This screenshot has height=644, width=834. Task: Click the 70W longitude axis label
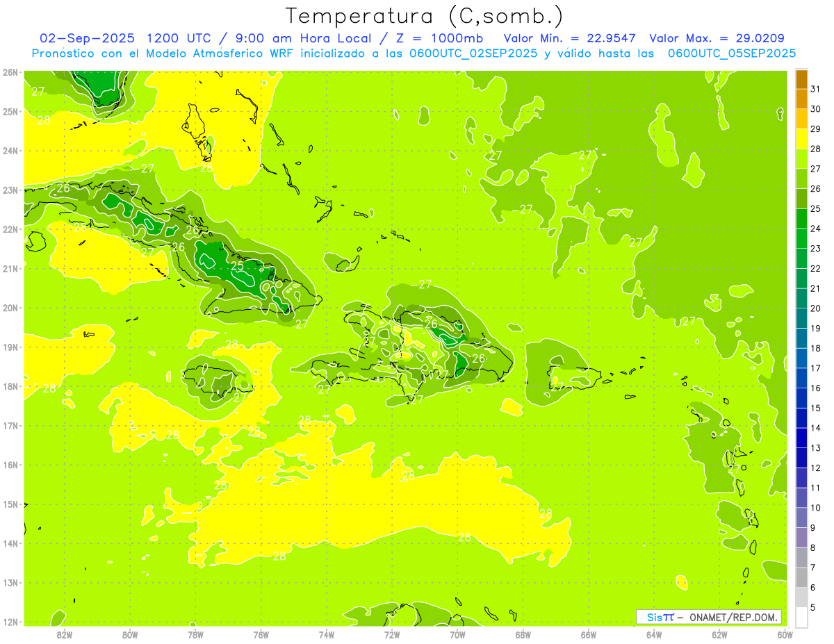point(457,635)
